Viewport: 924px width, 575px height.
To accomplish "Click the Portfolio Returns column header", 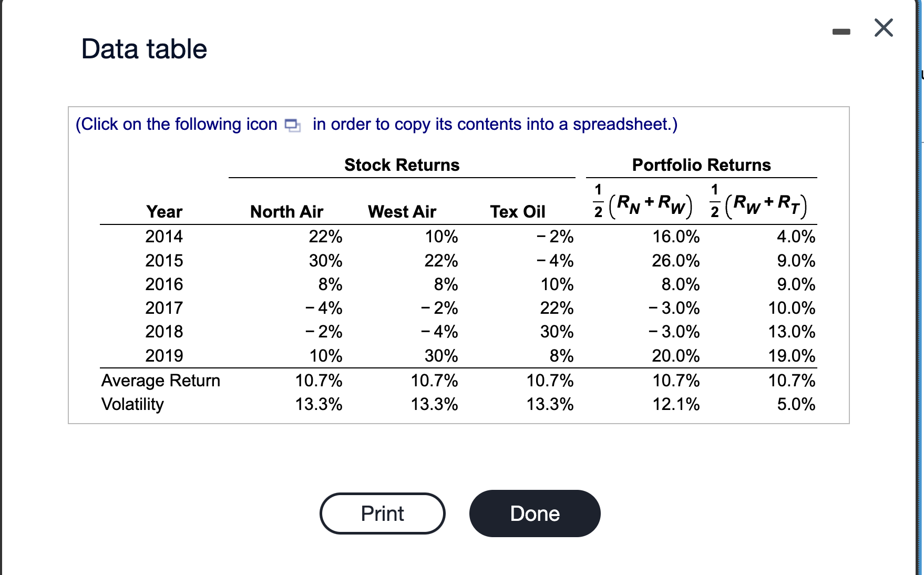I will [x=701, y=165].
